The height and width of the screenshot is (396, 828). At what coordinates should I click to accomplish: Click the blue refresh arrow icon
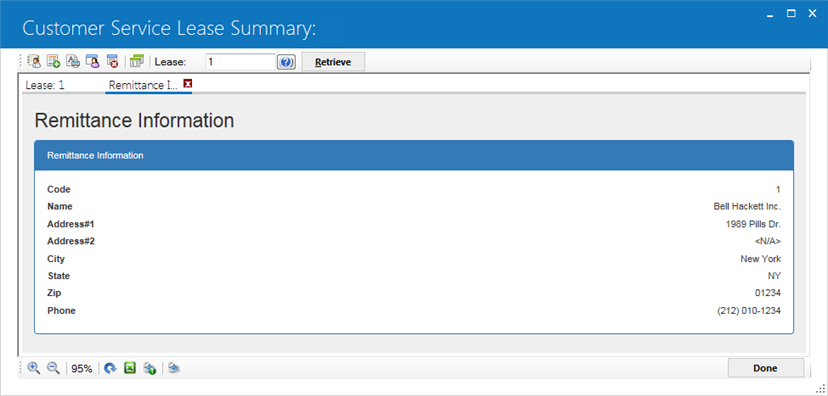(110, 368)
